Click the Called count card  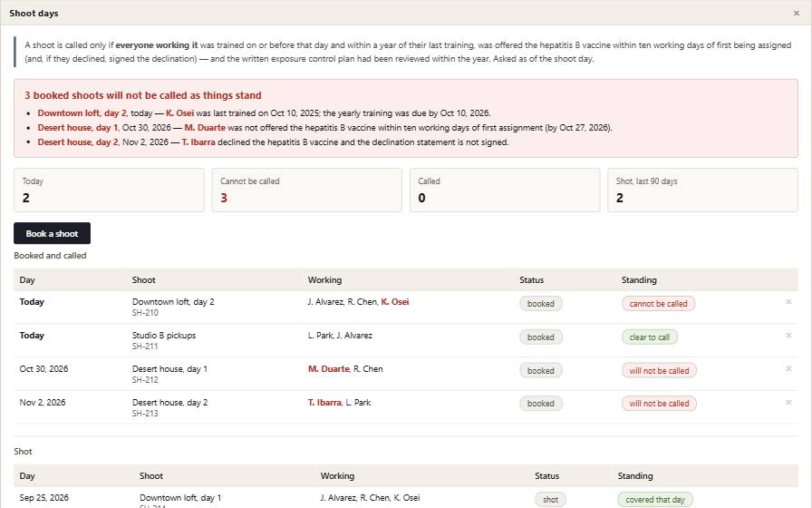(x=505, y=190)
